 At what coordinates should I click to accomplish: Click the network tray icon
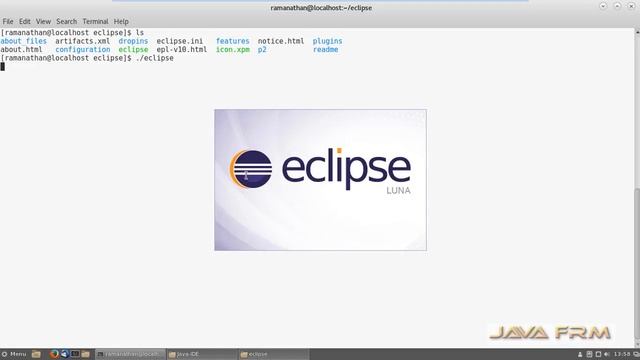click(598, 354)
